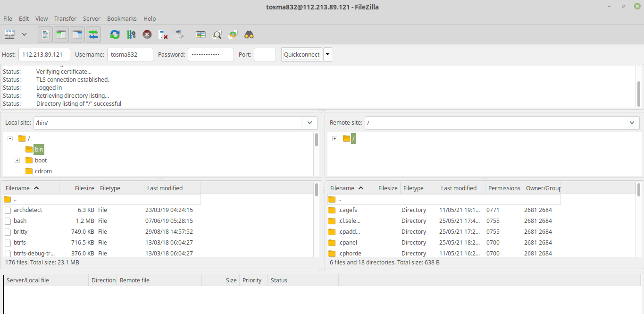Viewport: 644px width, 314px height.
Task: Sort remote files by Filetype column
Action: [419, 188]
